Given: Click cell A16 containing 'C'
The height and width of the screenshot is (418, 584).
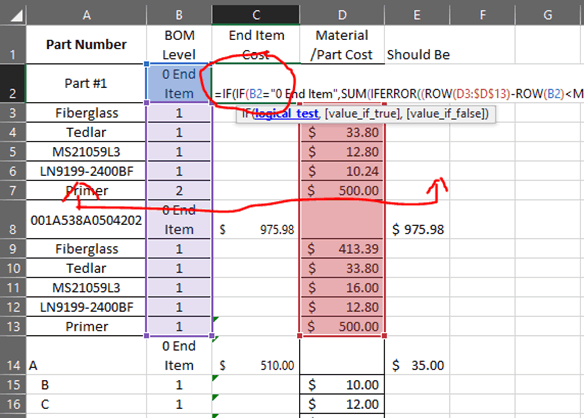Looking at the screenshot, I should (86, 404).
